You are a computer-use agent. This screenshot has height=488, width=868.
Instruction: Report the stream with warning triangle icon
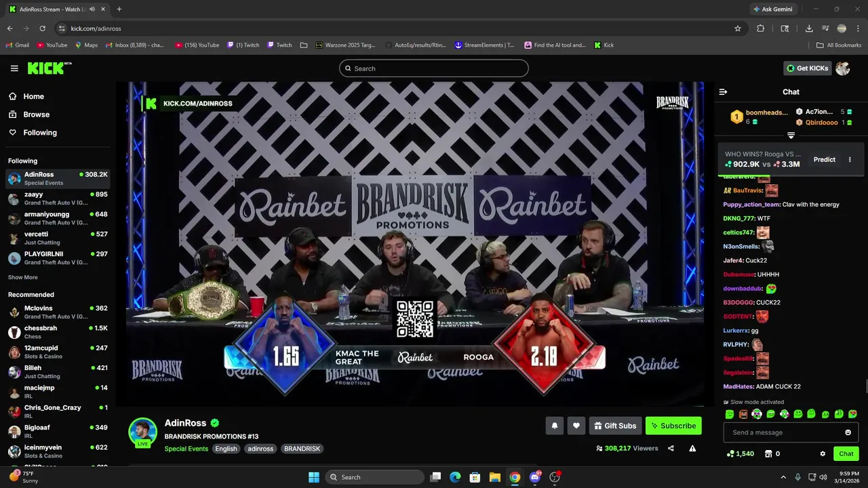click(692, 448)
